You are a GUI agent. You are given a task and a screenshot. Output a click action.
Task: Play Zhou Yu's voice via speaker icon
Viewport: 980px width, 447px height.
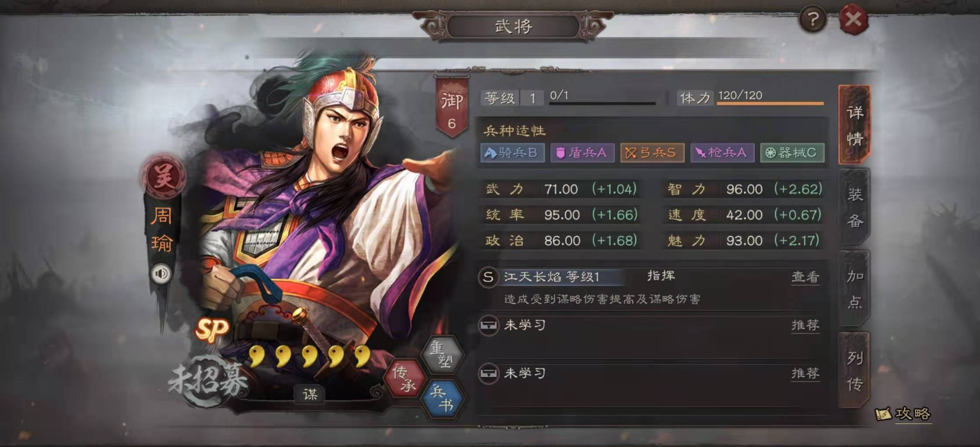coord(161,274)
